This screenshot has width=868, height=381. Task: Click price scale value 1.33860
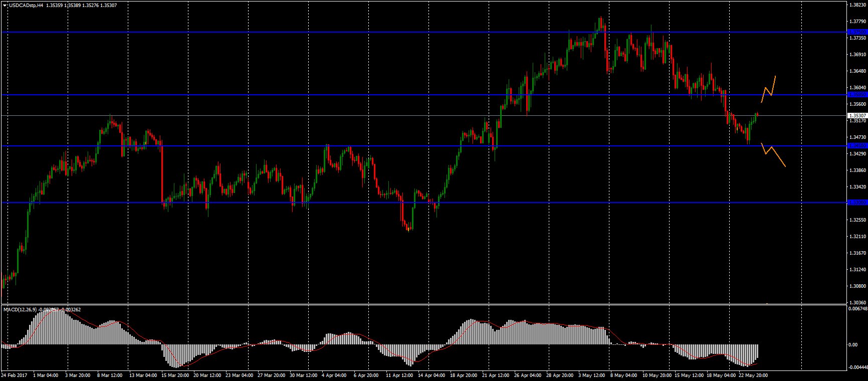pos(858,170)
